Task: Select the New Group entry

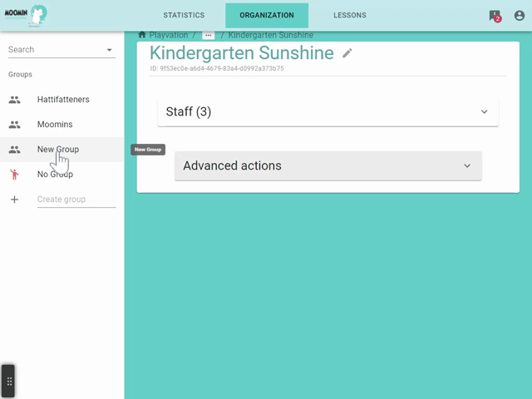Action: [x=62, y=150]
